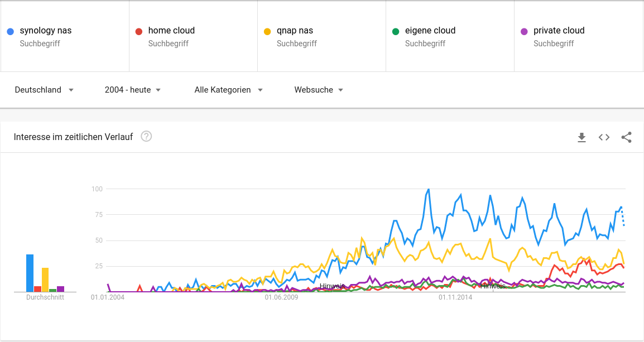Image resolution: width=644 pixels, height=342 pixels.
Task: Select the private cloud search term
Action: pos(559,31)
